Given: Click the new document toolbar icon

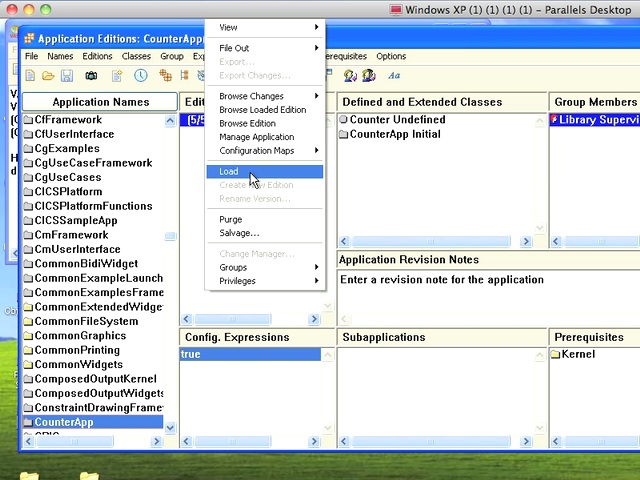Looking at the screenshot, I should click(x=30, y=76).
